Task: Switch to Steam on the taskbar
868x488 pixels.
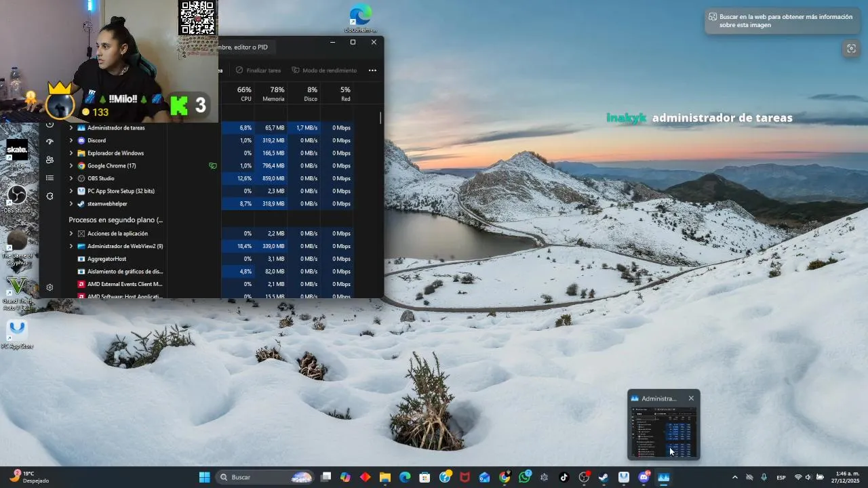Action: (x=604, y=477)
